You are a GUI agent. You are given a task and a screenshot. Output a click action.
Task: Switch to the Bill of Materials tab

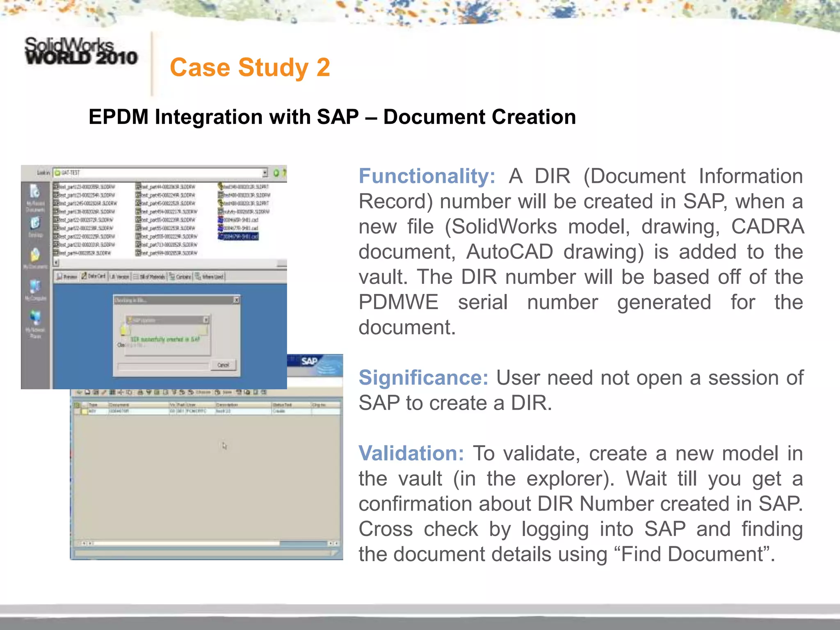[x=149, y=277]
